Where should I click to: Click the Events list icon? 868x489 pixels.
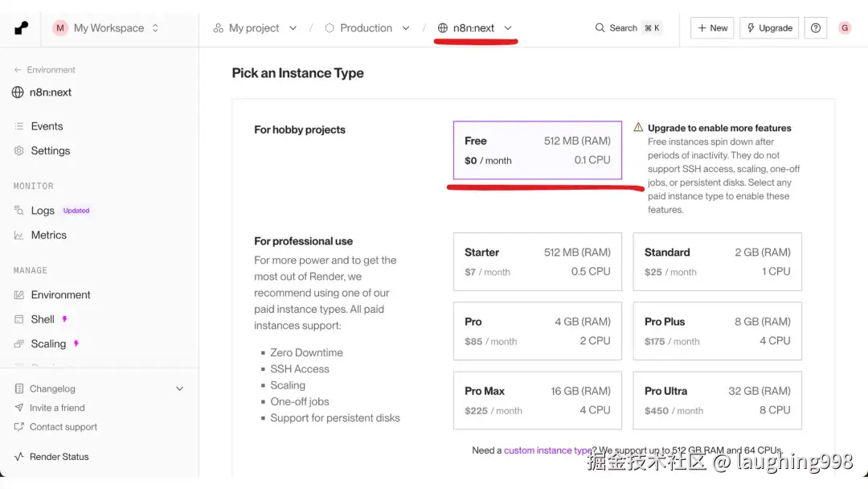(18, 126)
